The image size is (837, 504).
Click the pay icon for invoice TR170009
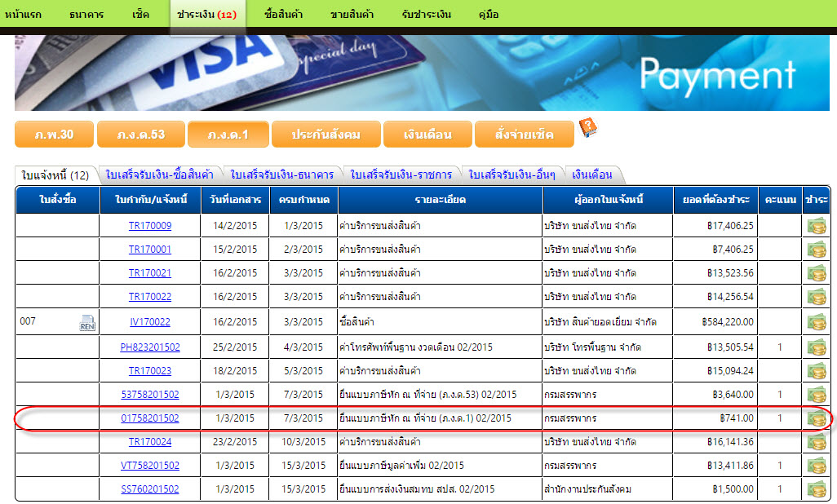tap(817, 226)
